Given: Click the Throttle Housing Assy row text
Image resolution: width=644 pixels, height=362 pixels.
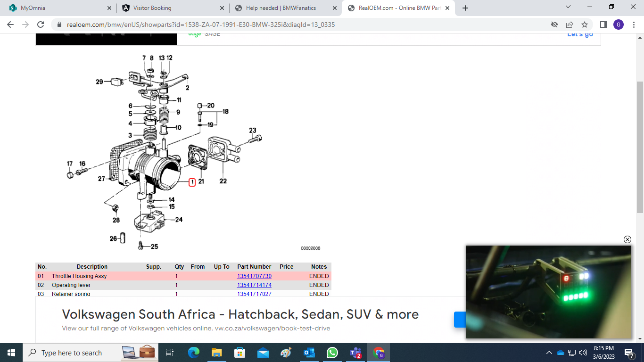Looking at the screenshot, I should pos(79,276).
